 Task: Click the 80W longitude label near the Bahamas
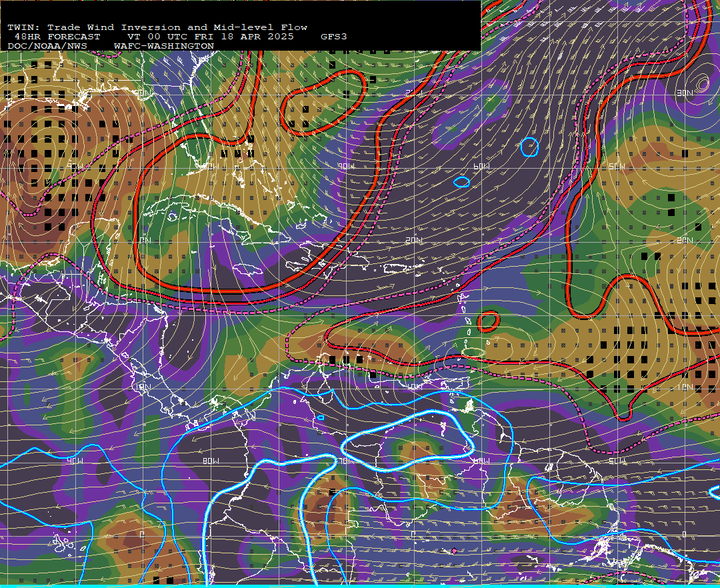click(212, 166)
